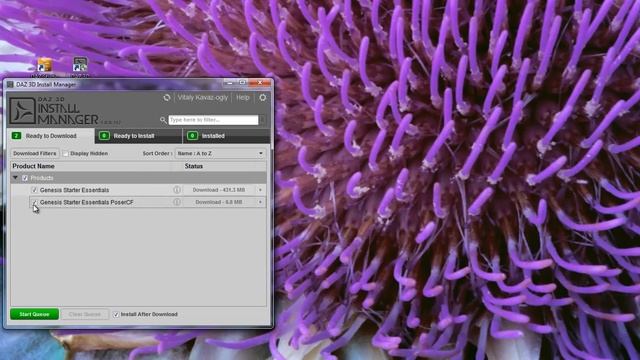This screenshot has height=360, width=640.
Task: Uncheck the Products group checkbox
Action: click(25, 178)
